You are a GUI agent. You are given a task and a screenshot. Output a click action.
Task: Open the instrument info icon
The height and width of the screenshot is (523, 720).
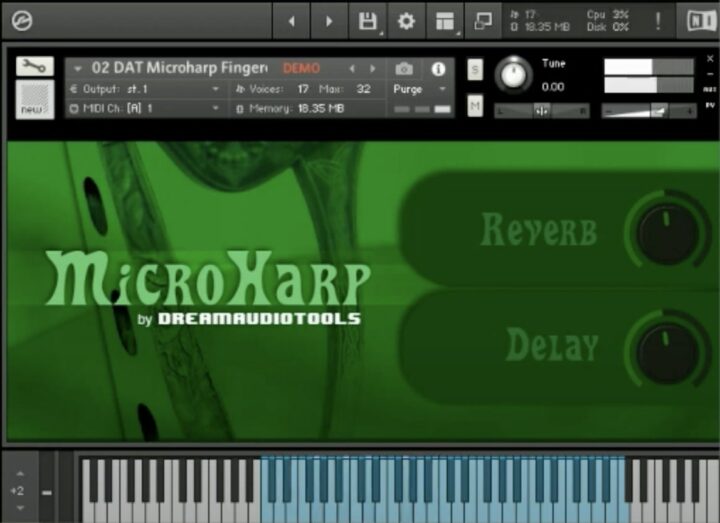[438, 69]
